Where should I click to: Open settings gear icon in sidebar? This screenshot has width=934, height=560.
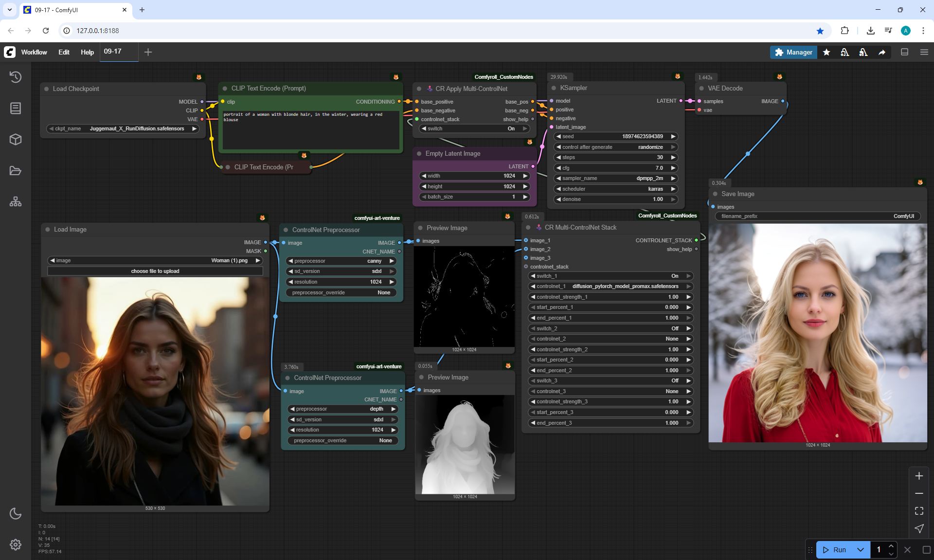pyautogui.click(x=16, y=544)
